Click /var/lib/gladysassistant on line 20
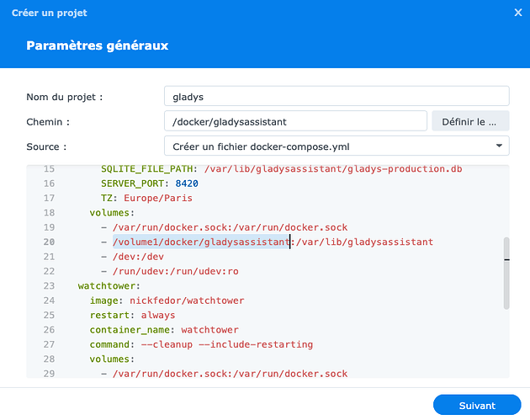The height and width of the screenshot is (420, 530). [364, 242]
